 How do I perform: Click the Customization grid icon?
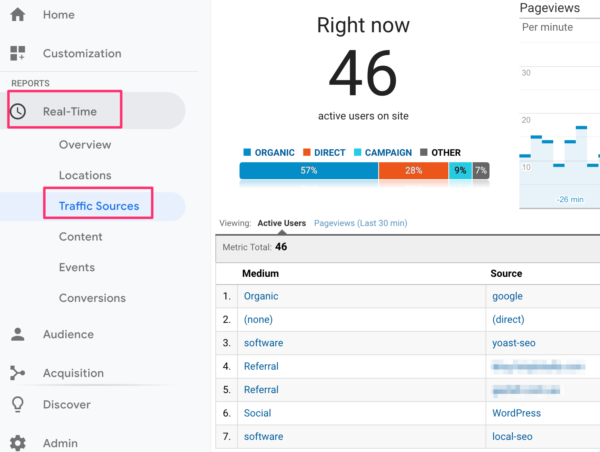tap(18, 53)
